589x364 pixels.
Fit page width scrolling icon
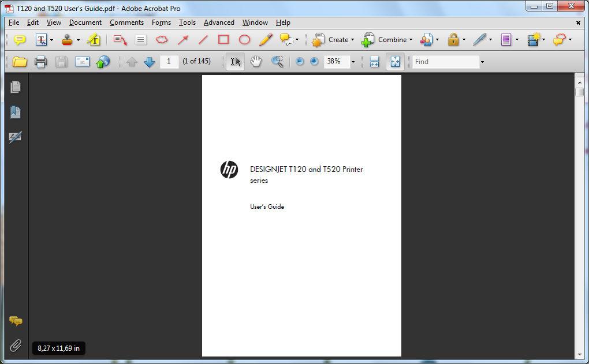375,62
